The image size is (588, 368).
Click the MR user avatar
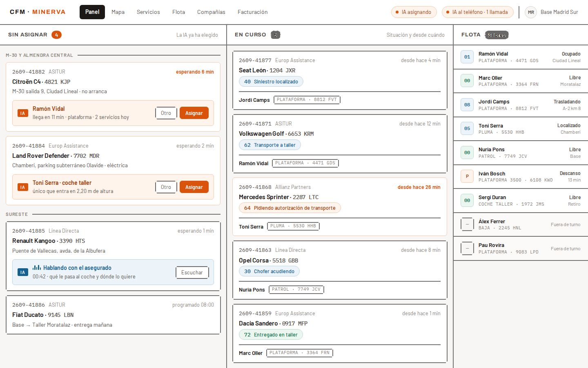531,12
